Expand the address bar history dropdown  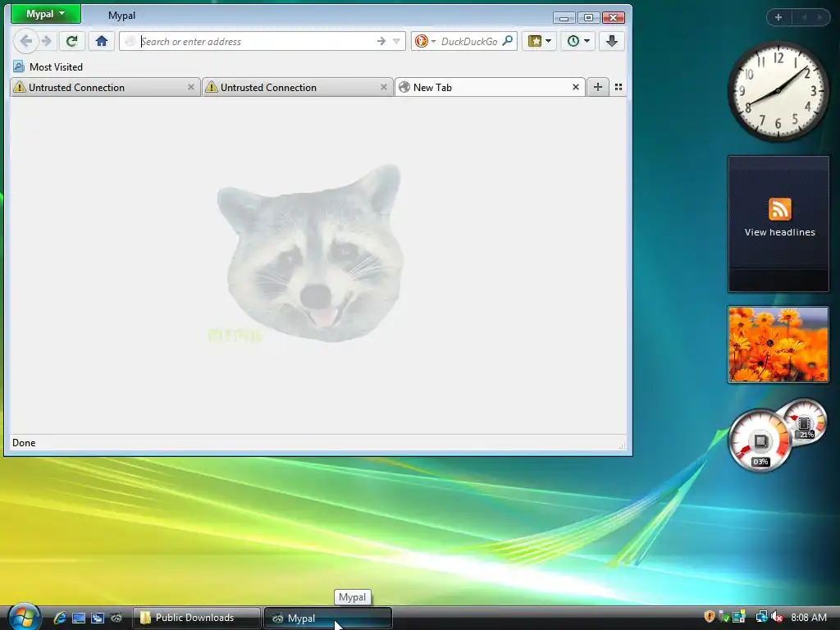pos(396,41)
